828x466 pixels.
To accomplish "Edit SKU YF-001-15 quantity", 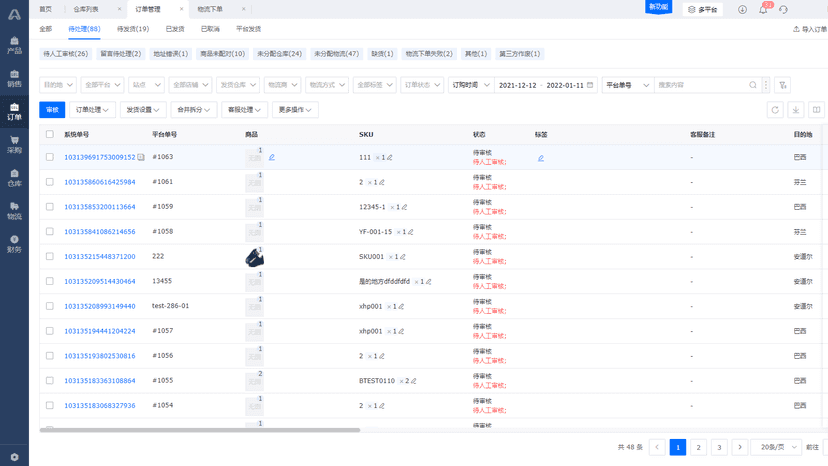I will [x=411, y=232].
